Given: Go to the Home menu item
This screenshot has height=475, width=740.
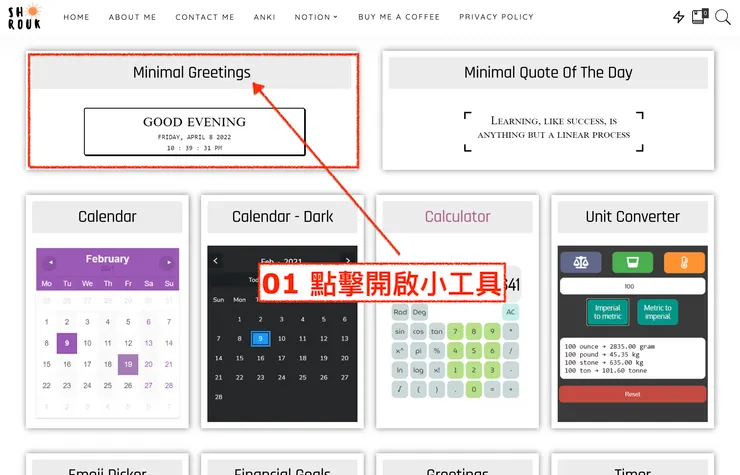Looking at the screenshot, I should click(x=76, y=17).
